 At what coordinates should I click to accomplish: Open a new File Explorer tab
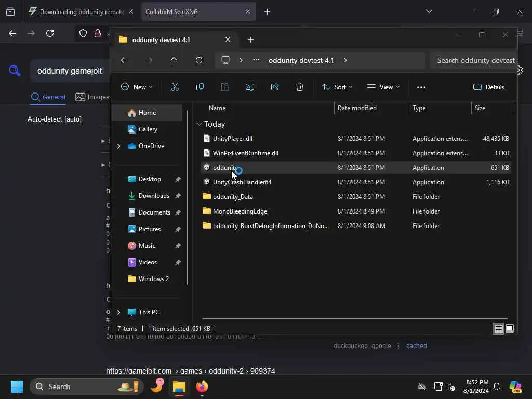(250, 40)
